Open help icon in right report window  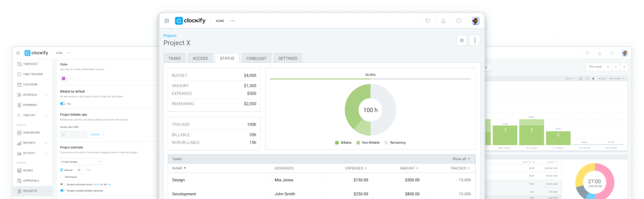612,53
